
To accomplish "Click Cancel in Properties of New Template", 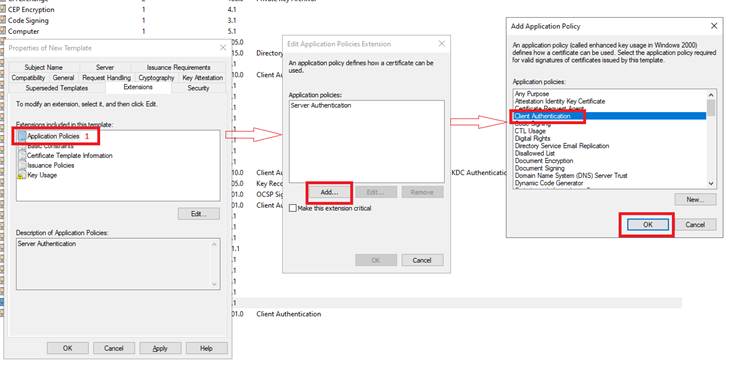I will click(114, 348).
